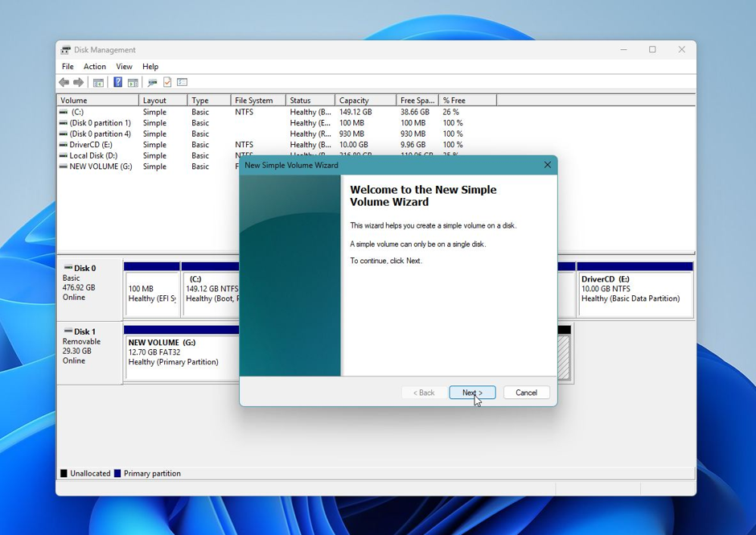Sort by the Status column header

pos(310,101)
